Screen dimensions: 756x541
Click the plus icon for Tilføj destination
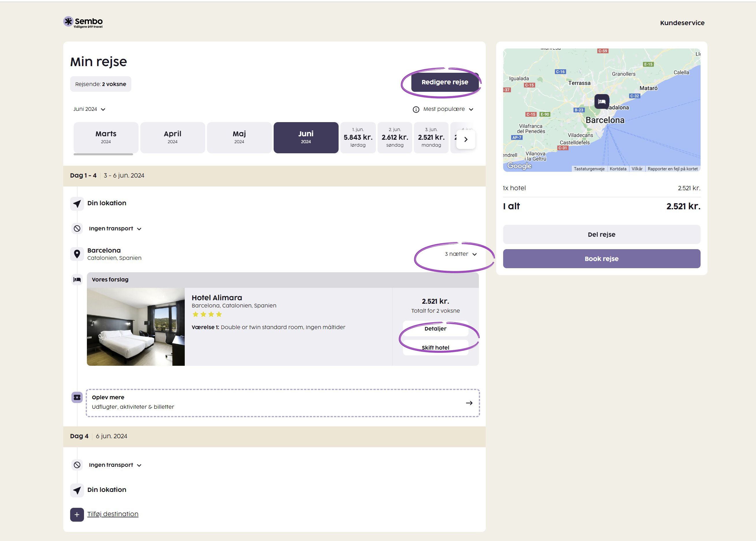click(x=77, y=514)
